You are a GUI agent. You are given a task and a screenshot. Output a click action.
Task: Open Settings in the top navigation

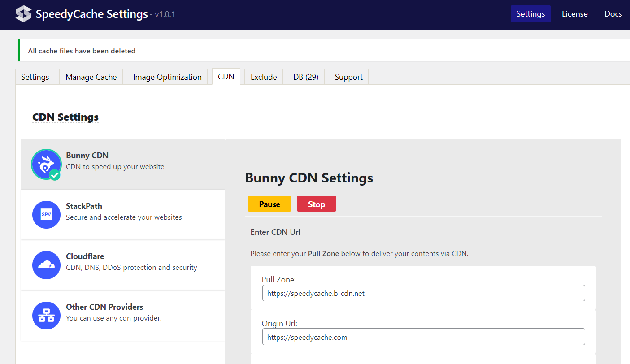530,14
